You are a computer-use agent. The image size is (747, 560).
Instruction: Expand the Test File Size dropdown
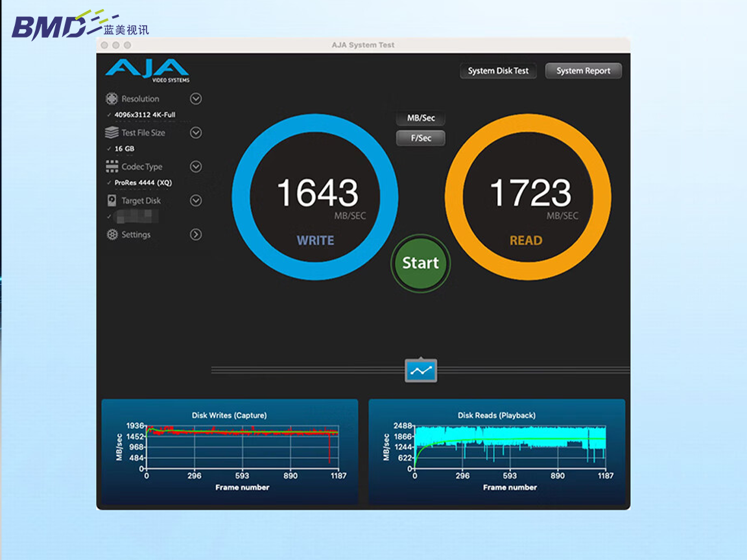coord(196,133)
